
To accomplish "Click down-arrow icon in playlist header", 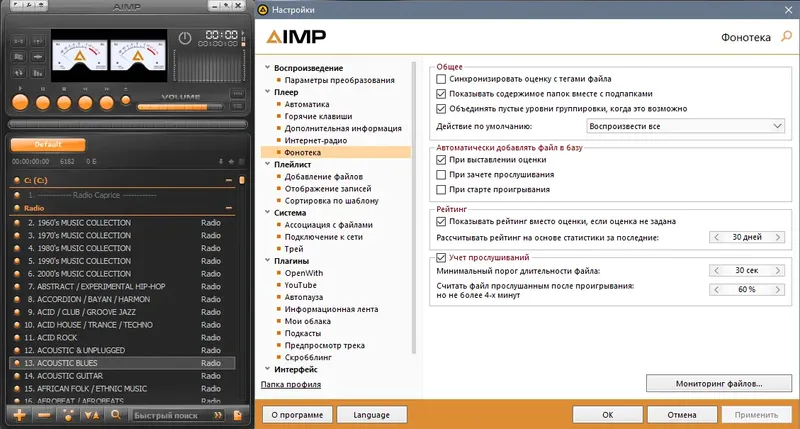I will (x=221, y=161).
